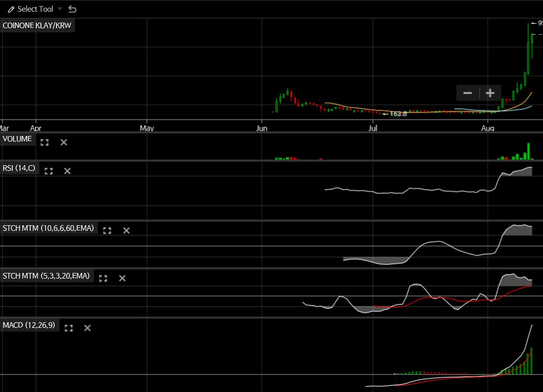This screenshot has width=543, height=392.
Task: Zoom out with the minus button
Action: pyautogui.click(x=467, y=93)
